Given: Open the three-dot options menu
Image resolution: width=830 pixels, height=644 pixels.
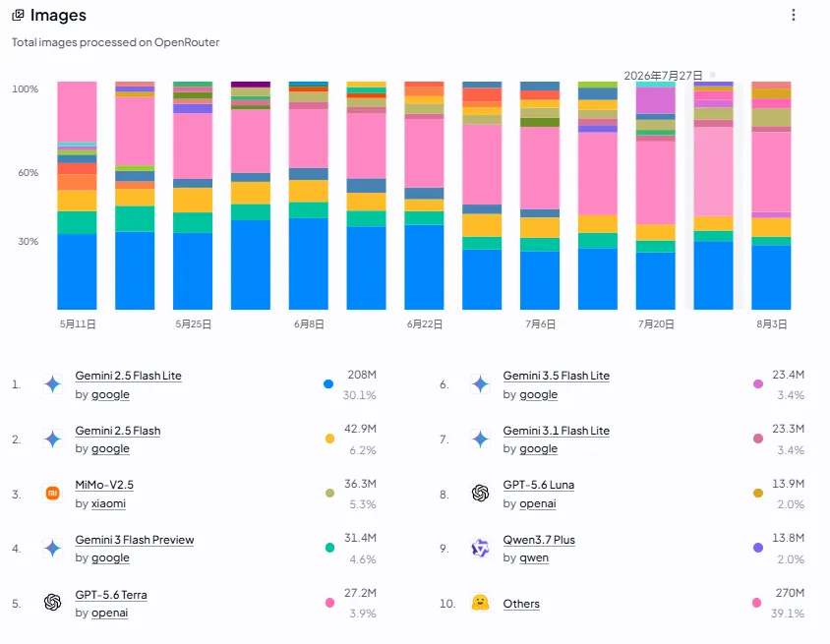Looking at the screenshot, I should [793, 15].
